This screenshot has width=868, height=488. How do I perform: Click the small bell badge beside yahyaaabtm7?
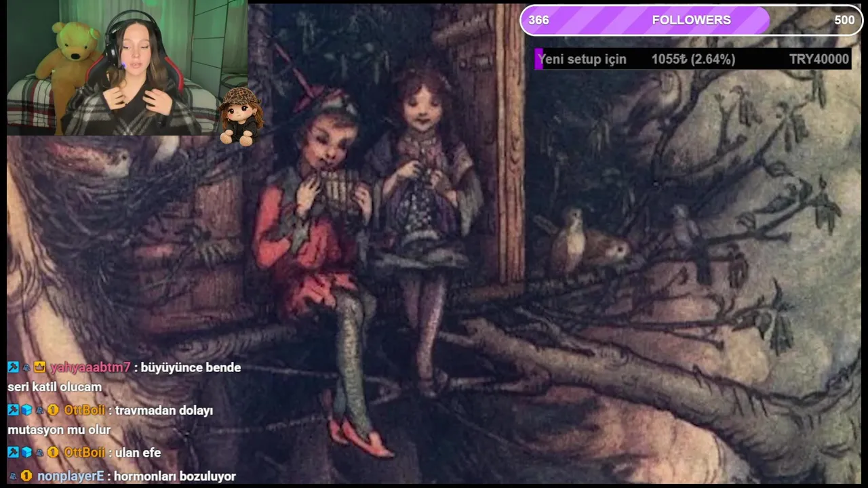(26, 367)
